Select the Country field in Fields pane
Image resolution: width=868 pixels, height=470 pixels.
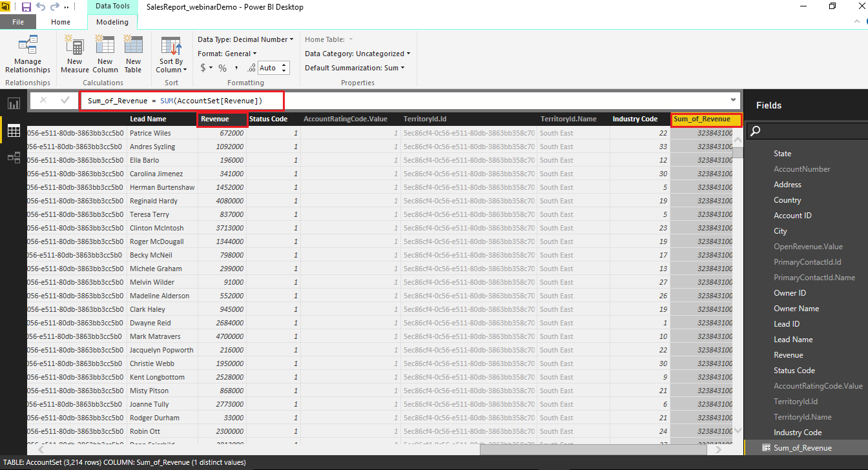pyautogui.click(x=787, y=199)
